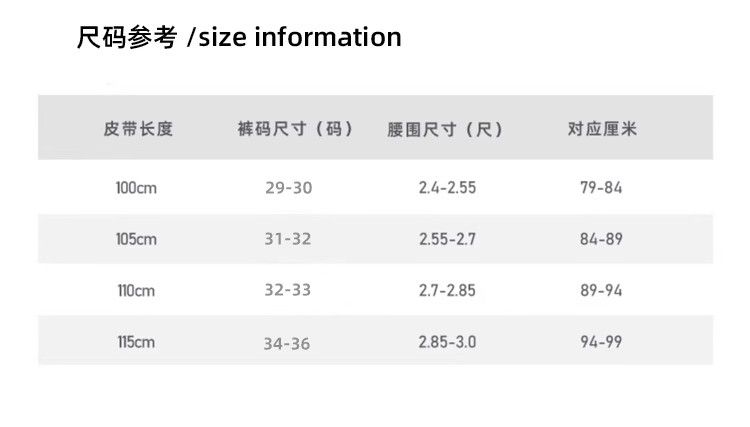Screen dimensions: 750x427
Task: Click the 裤码尺寸（码） column header
Action: coord(295,129)
